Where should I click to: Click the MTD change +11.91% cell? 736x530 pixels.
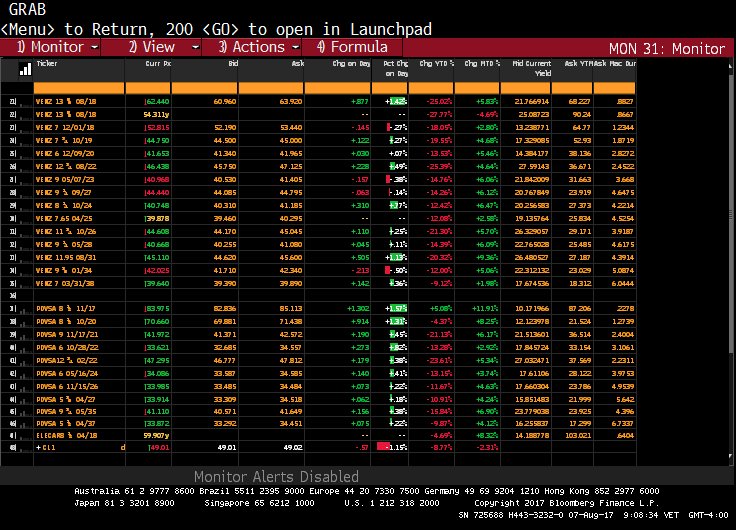coord(485,309)
